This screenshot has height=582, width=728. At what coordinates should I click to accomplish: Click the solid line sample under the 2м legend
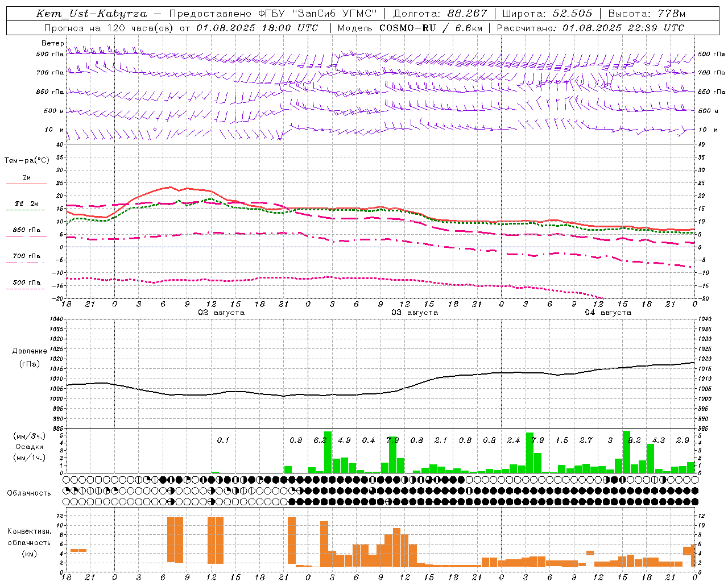(x=26, y=184)
